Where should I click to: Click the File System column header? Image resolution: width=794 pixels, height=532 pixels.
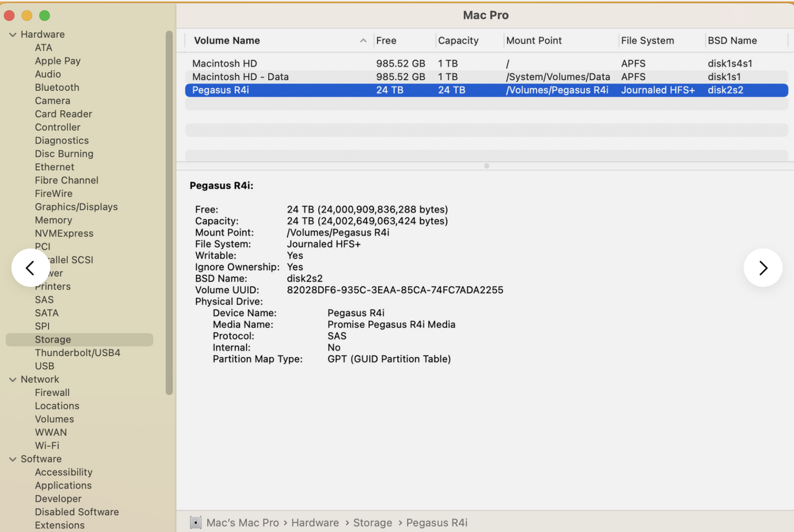click(647, 40)
